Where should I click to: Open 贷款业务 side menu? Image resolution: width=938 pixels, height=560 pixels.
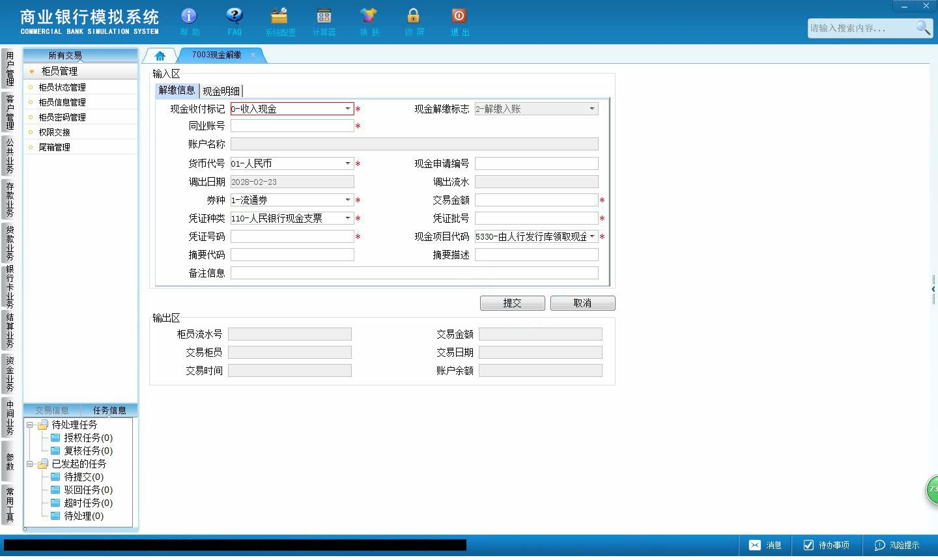10,242
